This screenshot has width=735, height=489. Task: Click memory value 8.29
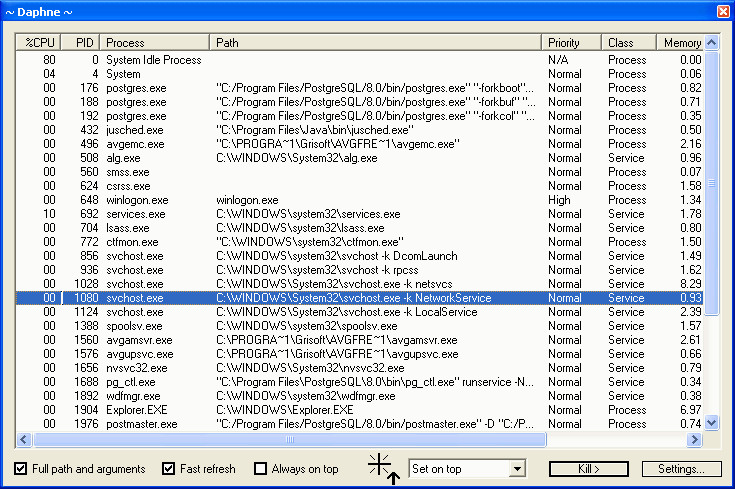691,284
